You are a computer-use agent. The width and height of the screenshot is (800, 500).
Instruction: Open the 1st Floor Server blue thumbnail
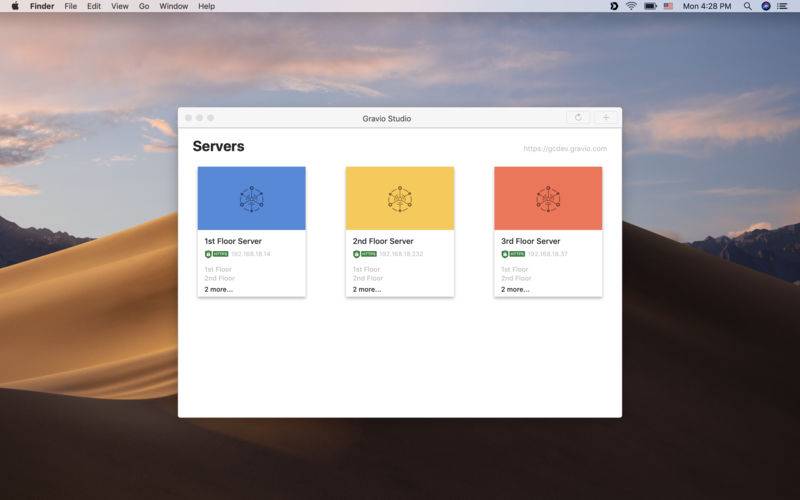click(252, 198)
